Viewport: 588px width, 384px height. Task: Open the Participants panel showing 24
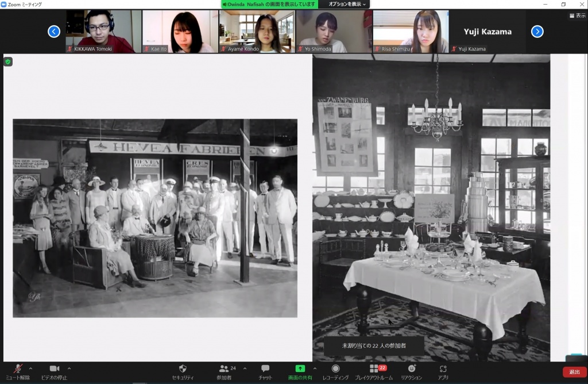(x=226, y=372)
